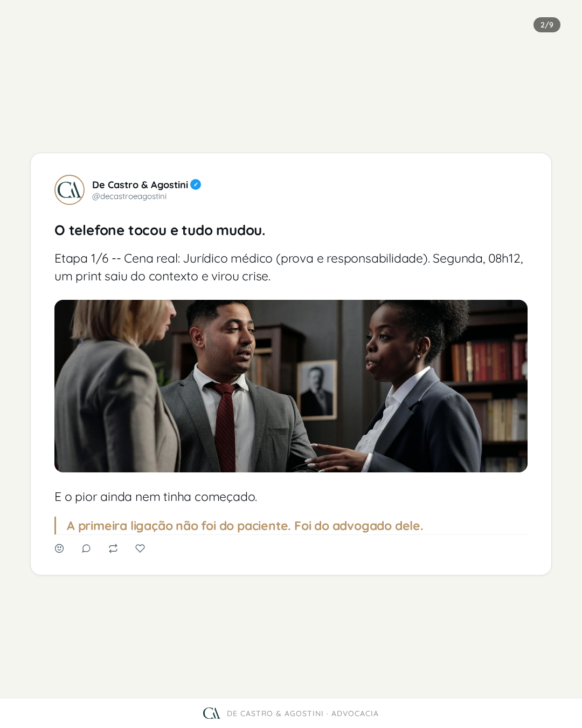Click the smiley emoji reaction icon
The width and height of the screenshot is (582, 728).
pos(59,548)
